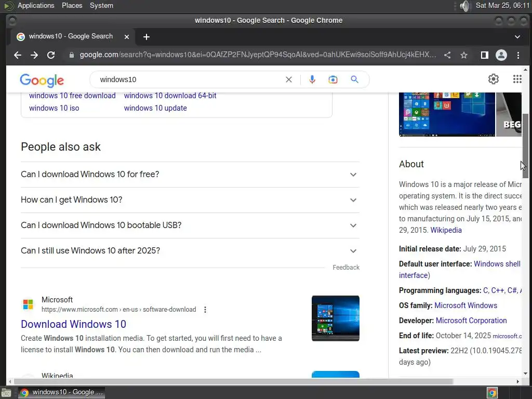
Task: Open the Places menu
Action: click(x=72, y=5)
